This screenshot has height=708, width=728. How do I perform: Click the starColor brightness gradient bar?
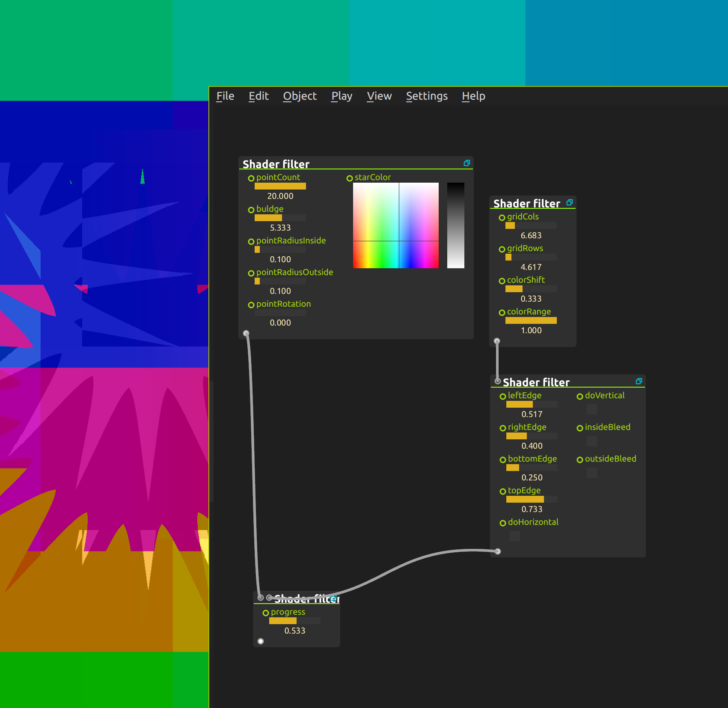click(x=455, y=225)
